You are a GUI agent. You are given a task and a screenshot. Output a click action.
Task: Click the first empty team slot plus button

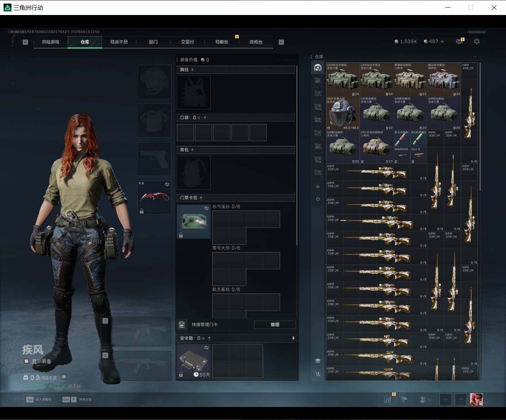446,399
